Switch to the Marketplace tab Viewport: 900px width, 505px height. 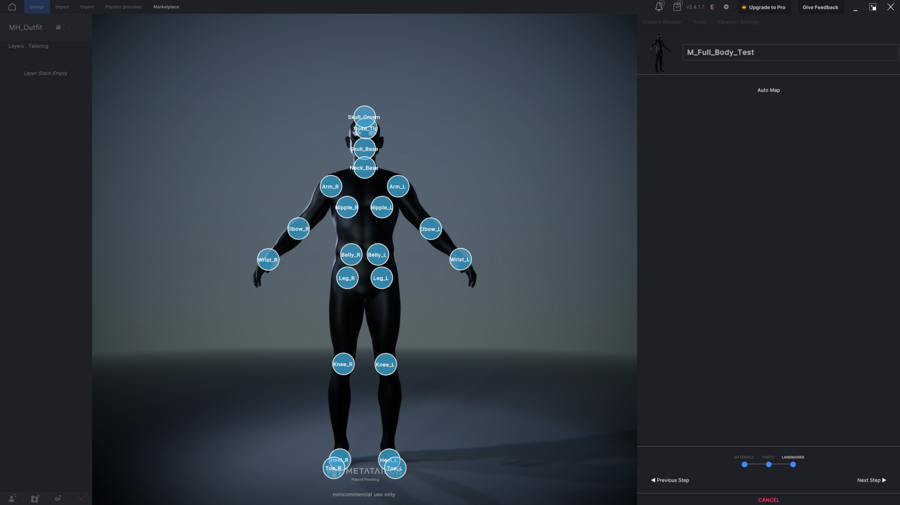coord(166,7)
